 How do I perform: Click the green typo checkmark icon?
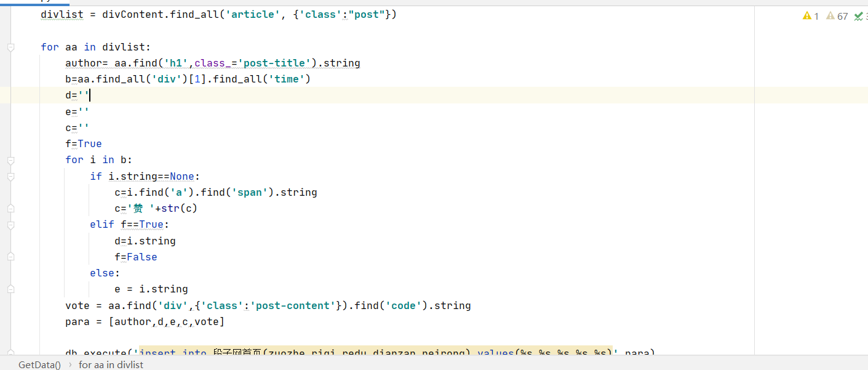tap(859, 16)
